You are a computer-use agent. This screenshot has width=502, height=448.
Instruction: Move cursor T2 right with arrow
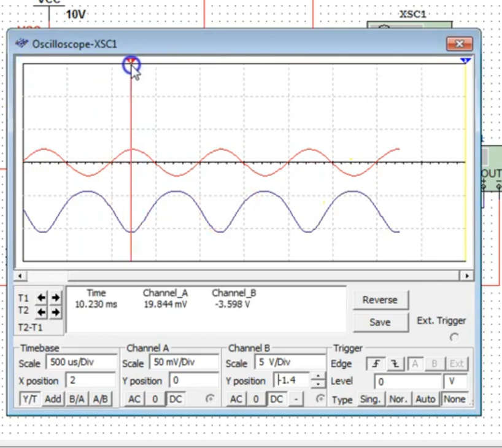55,312
